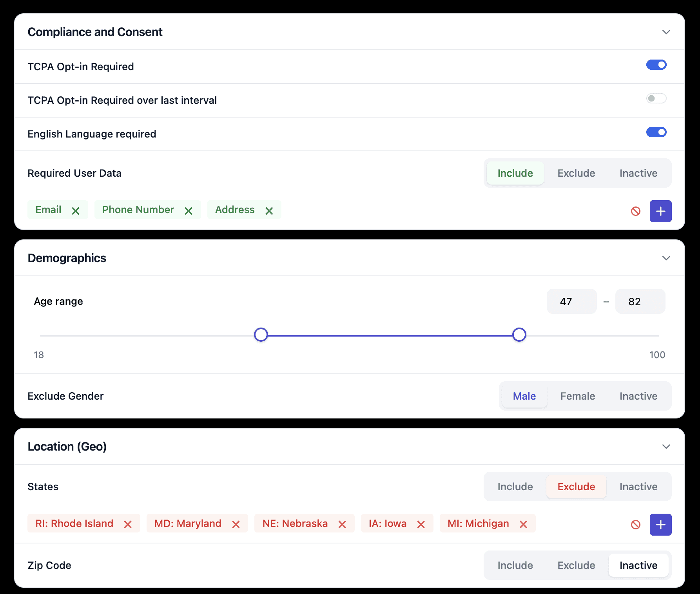Click the 100 age slider maximum label
The image size is (700, 594).
[657, 355]
